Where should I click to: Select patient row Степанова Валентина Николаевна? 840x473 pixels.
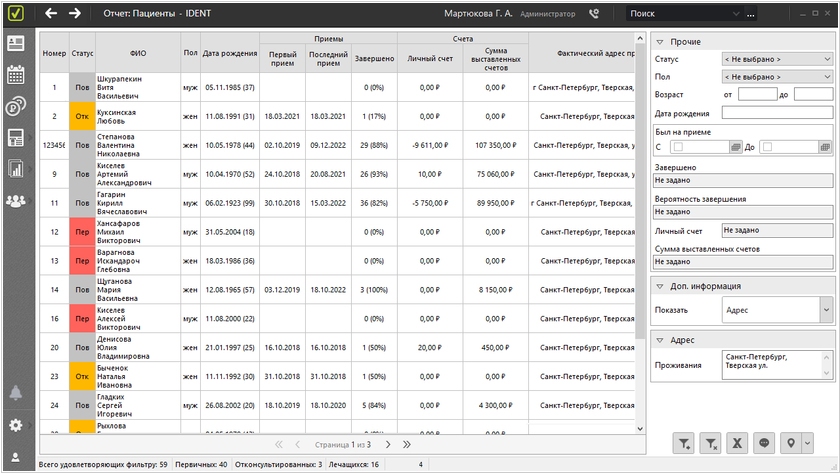(x=338, y=145)
